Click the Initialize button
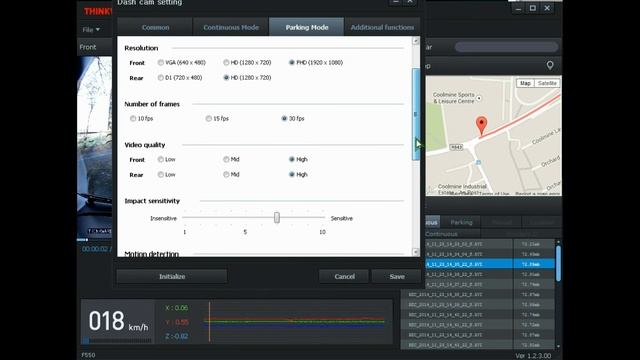This screenshot has width=640, height=360. pyautogui.click(x=172, y=276)
